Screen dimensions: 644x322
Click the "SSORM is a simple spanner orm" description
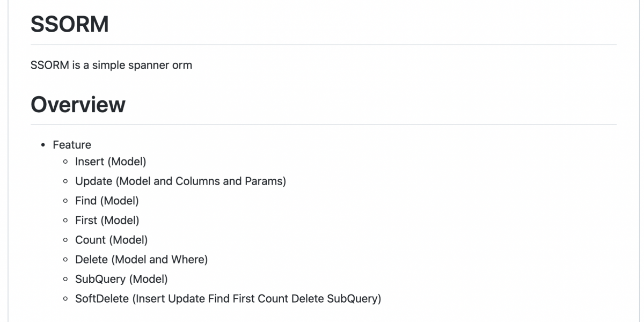pyautogui.click(x=111, y=65)
